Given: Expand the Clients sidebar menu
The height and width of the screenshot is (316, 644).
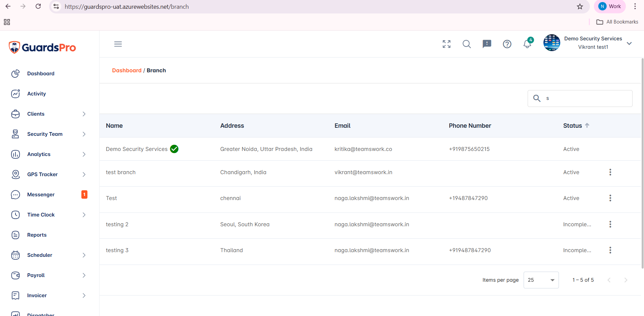Looking at the screenshot, I should click(x=49, y=114).
